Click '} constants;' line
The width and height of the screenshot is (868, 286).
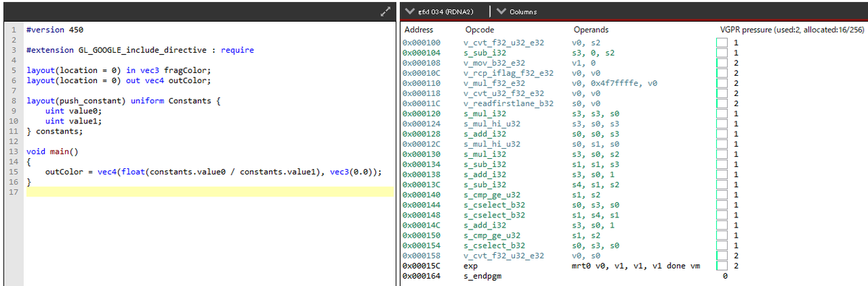pos(54,131)
